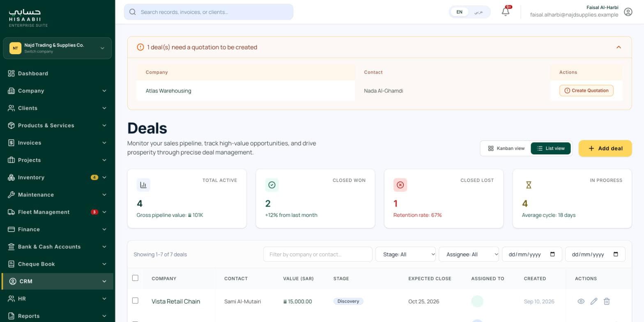Click the Closed Lost cross icon

pyautogui.click(x=400, y=185)
